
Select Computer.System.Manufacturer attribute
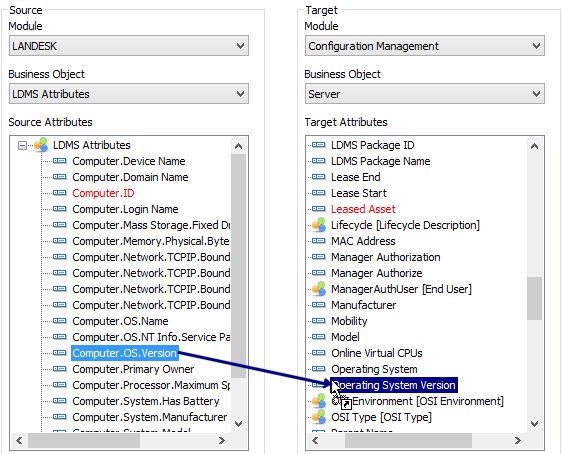coord(149,417)
